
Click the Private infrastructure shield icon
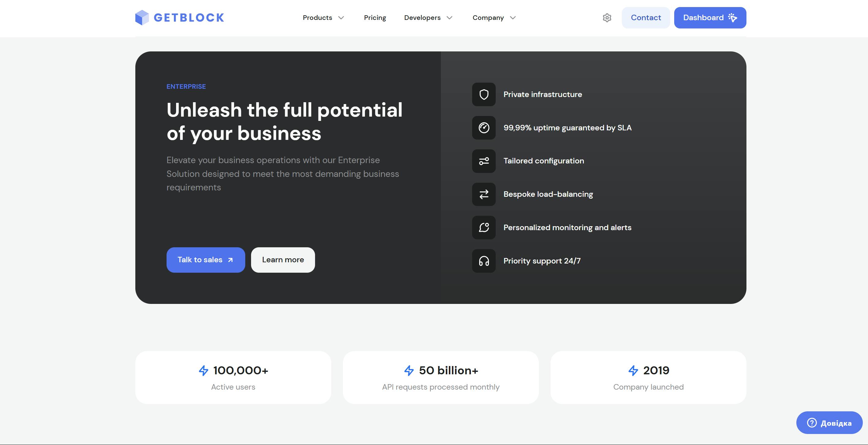[x=483, y=94]
